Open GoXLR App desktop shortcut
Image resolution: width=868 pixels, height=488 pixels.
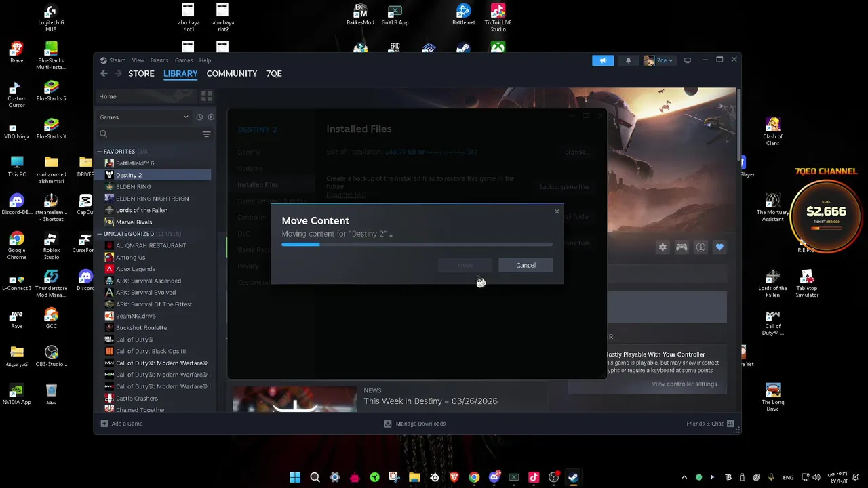pyautogui.click(x=395, y=16)
